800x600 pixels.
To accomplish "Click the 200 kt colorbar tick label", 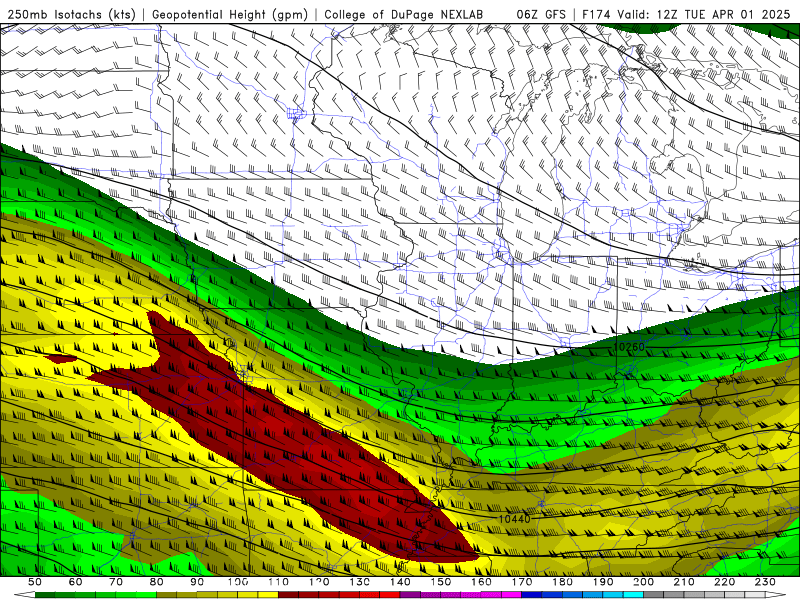I will click(x=643, y=582).
